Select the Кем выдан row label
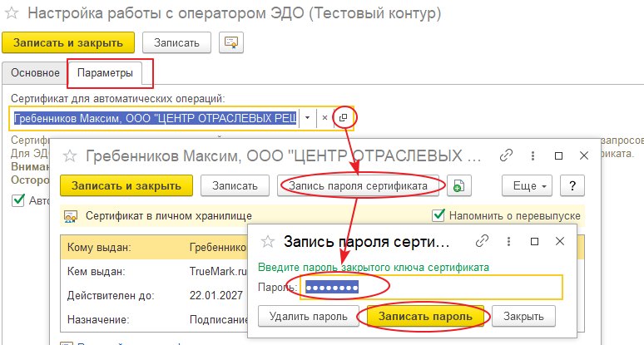This screenshot has width=644, height=345. [97, 271]
